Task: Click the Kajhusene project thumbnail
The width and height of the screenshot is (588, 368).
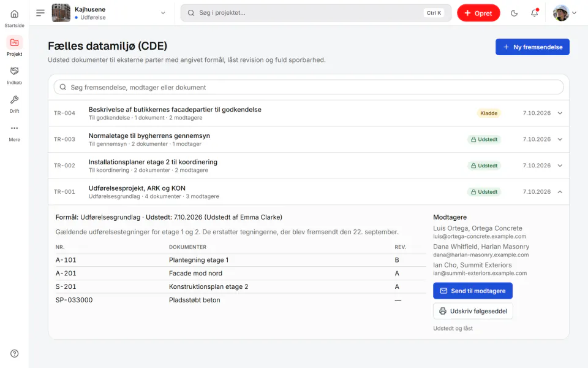Action: pyautogui.click(x=61, y=13)
